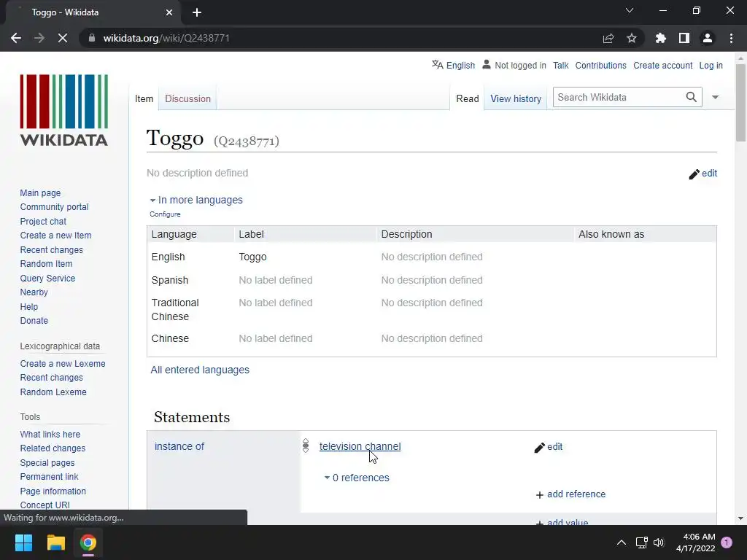Open the Nearby link
The image size is (747, 560).
click(34, 292)
